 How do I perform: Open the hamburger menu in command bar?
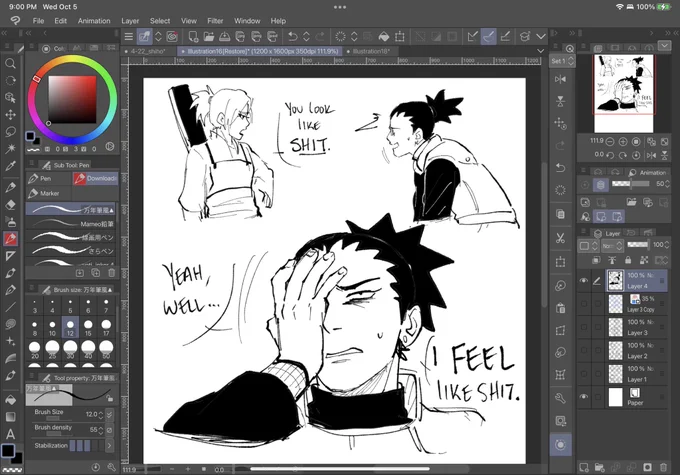pos(128,36)
